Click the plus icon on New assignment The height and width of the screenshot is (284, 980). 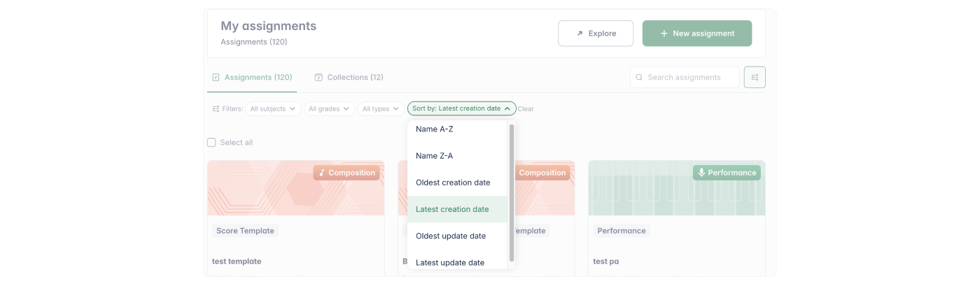[664, 34]
